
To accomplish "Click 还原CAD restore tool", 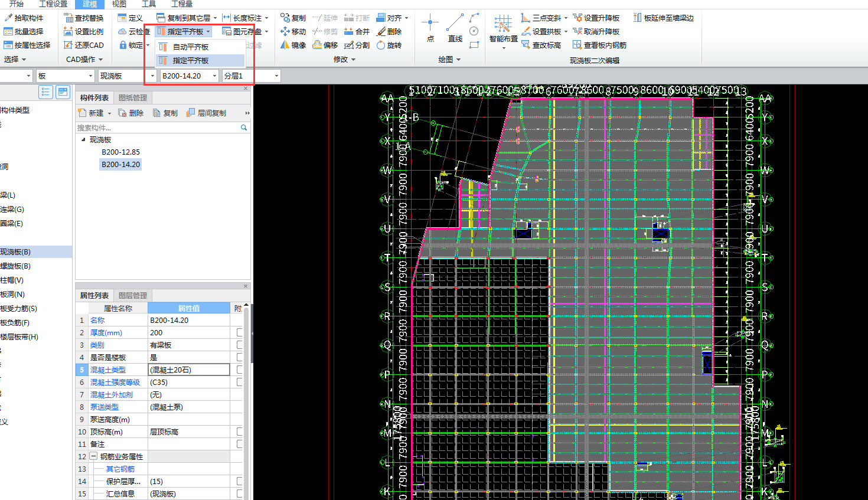I will [x=84, y=45].
